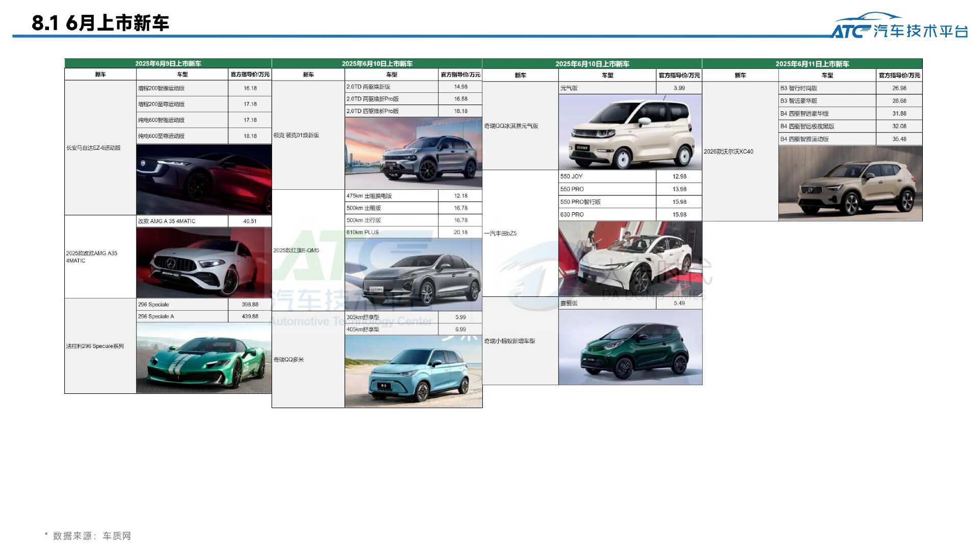The image size is (980, 551).
Task: Click the 610km PLUS row
Action: tap(413, 232)
